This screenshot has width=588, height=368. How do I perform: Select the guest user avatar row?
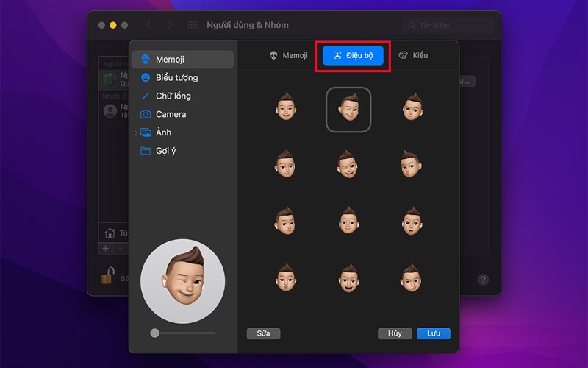(114, 111)
